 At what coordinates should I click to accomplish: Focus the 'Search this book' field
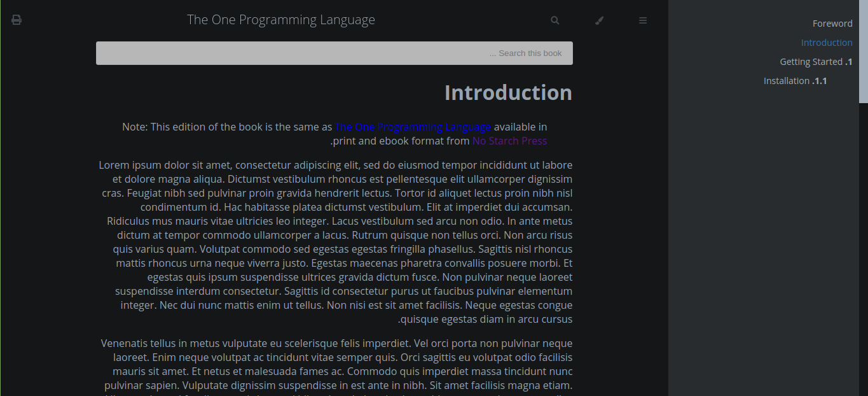[x=334, y=53]
